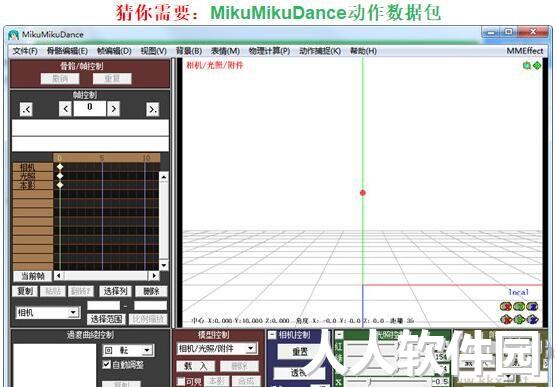Step forward one frame with > button
556x387 pixels.
tap(113, 109)
